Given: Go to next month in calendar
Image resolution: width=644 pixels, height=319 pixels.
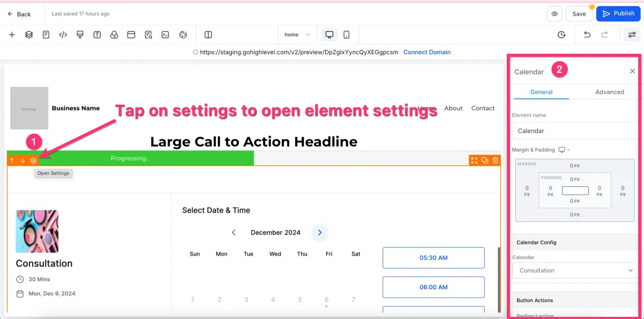Looking at the screenshot, I should [x=320, y=233].
